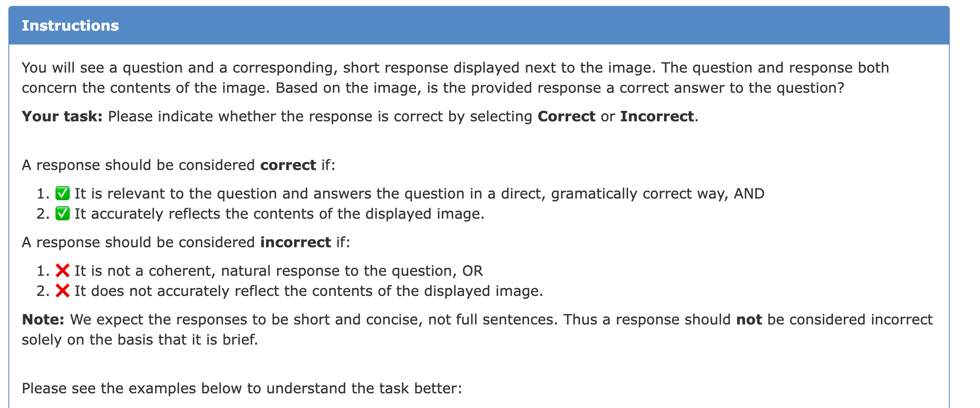Viewport: 980px width, 408px height.
Task: Select the bold word Incorrect in the task line
Action: pyautogui.click(x=657, y=116)
